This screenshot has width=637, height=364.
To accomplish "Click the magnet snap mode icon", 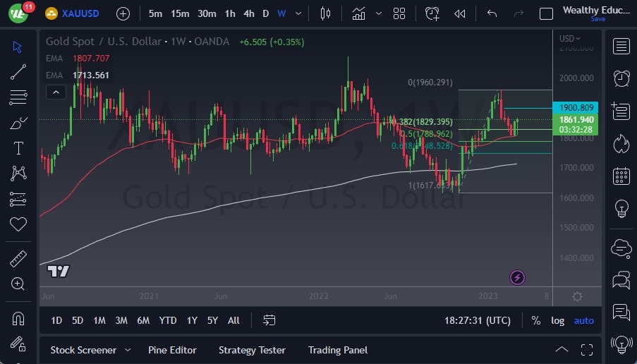I will (18, 318).
